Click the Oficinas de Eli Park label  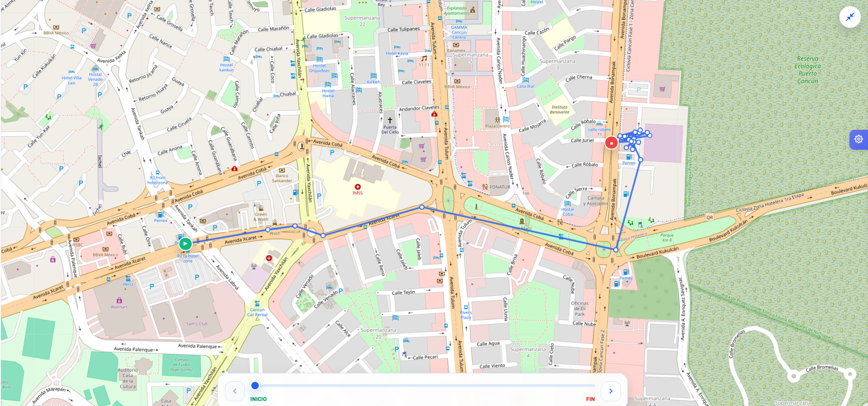click(x=580, y=308)
